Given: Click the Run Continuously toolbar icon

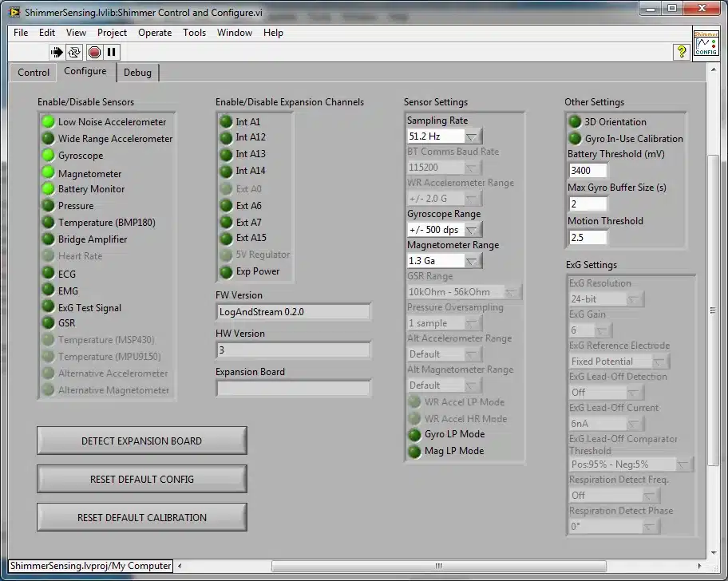Looking at the screenshot, I should point(74,52).
